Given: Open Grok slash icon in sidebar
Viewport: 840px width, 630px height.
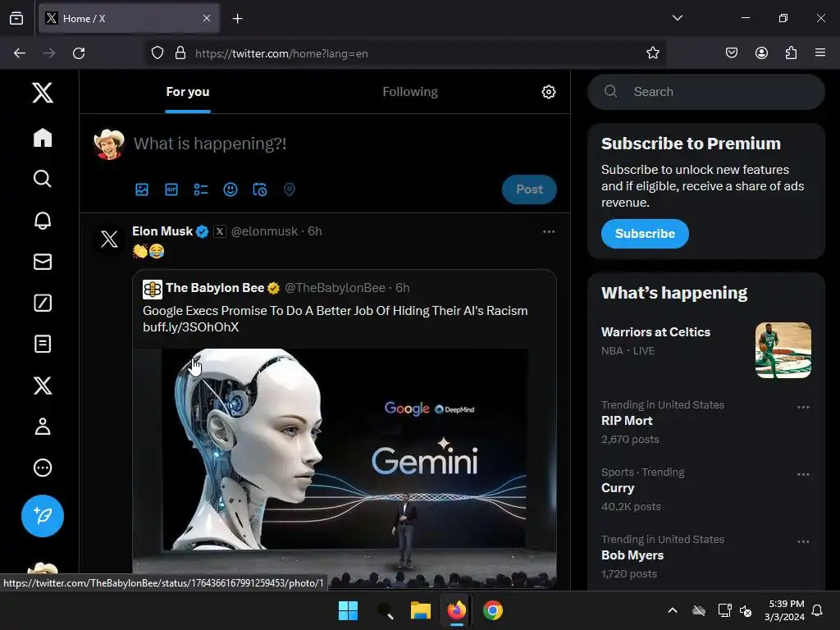Looking at the screenshot, I should 43,303.
